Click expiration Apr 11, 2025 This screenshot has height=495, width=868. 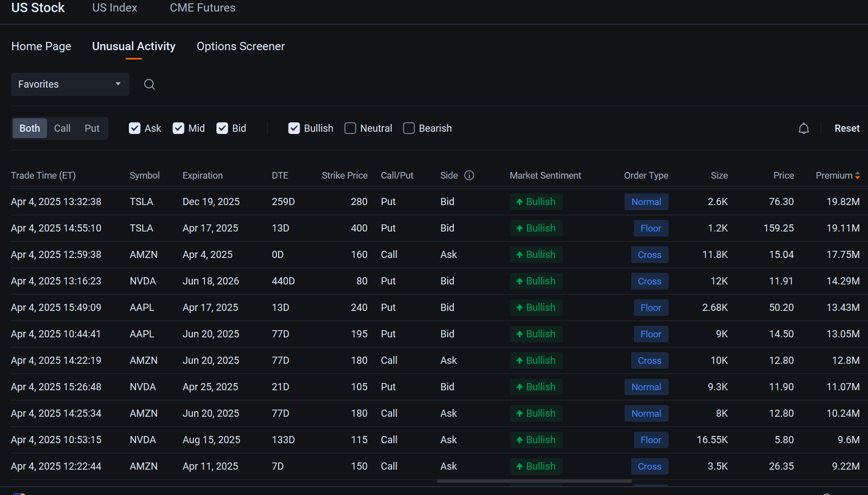pyautogui.click(x=210, y=466)
